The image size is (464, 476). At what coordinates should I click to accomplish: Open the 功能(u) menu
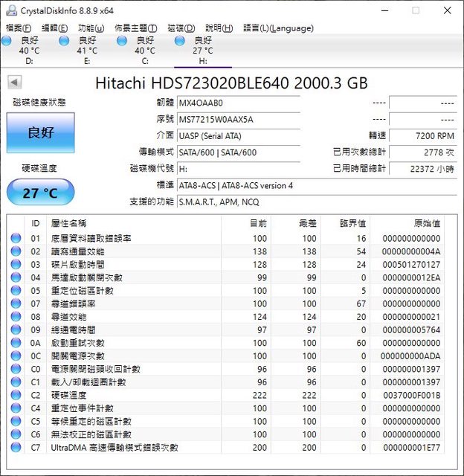[x=91, y=28]
